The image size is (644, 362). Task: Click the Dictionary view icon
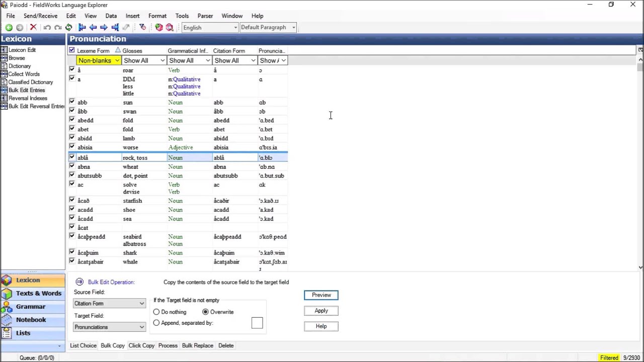click(4, 66)
